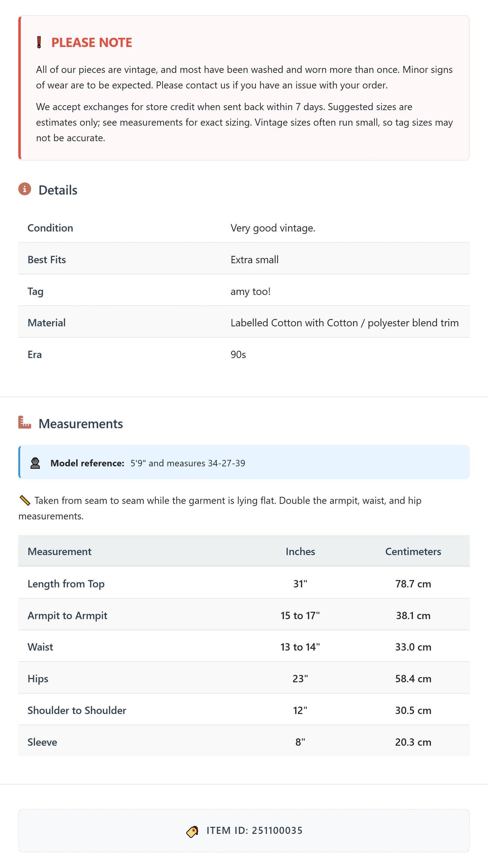The width and height of the screenshot is (488, 868).
Task: Click the Measurements ruler icon
Action: [25, 423]
